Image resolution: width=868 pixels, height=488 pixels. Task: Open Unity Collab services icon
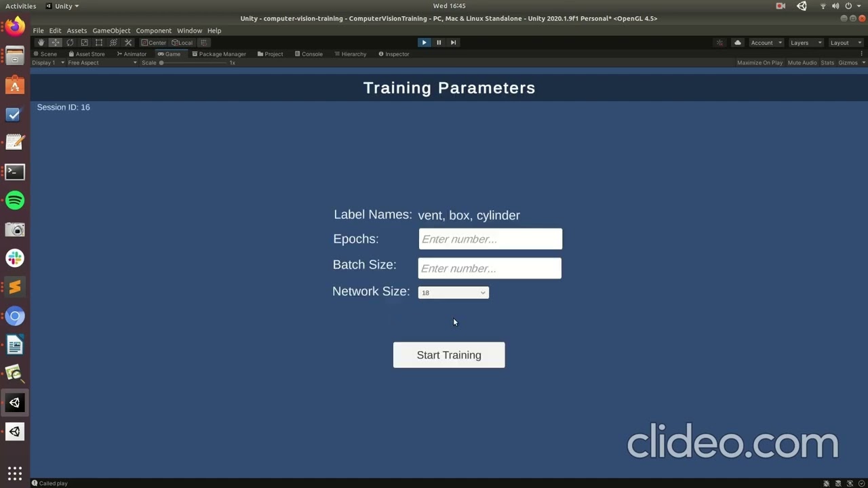tap(719, 43)
